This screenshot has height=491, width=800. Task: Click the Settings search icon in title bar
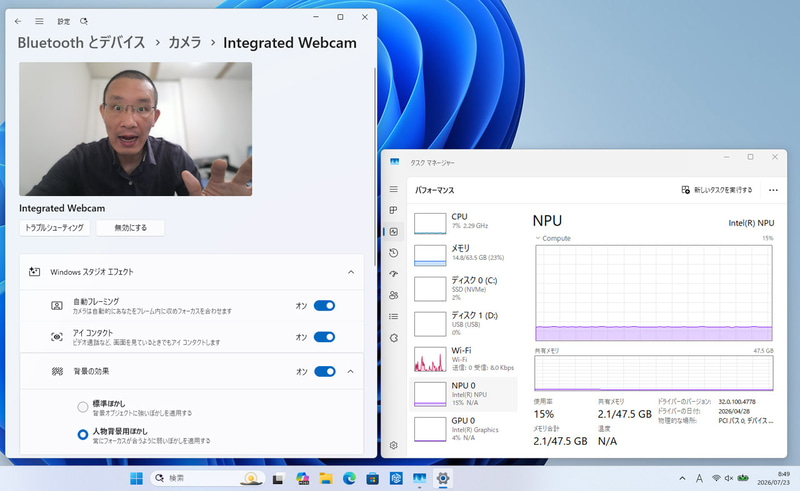(x=84, y=21)
